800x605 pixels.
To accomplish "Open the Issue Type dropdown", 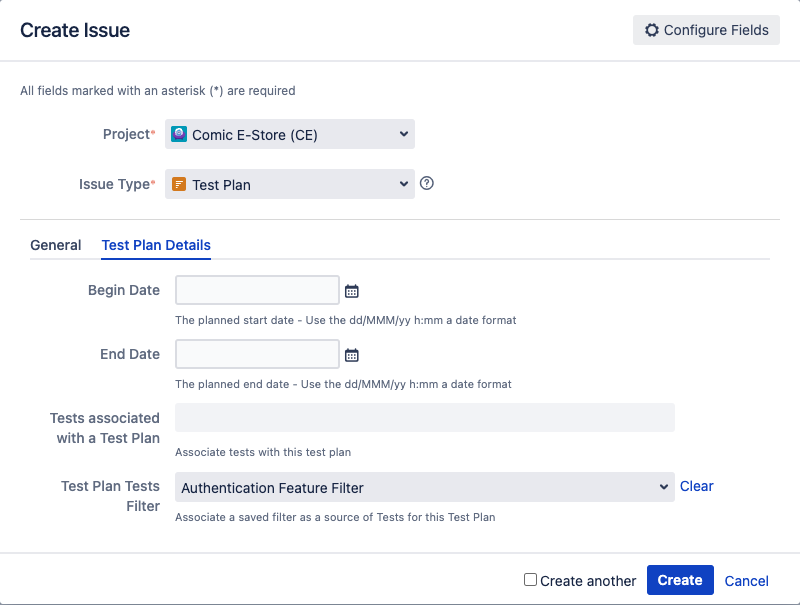I will coord(290,184).
